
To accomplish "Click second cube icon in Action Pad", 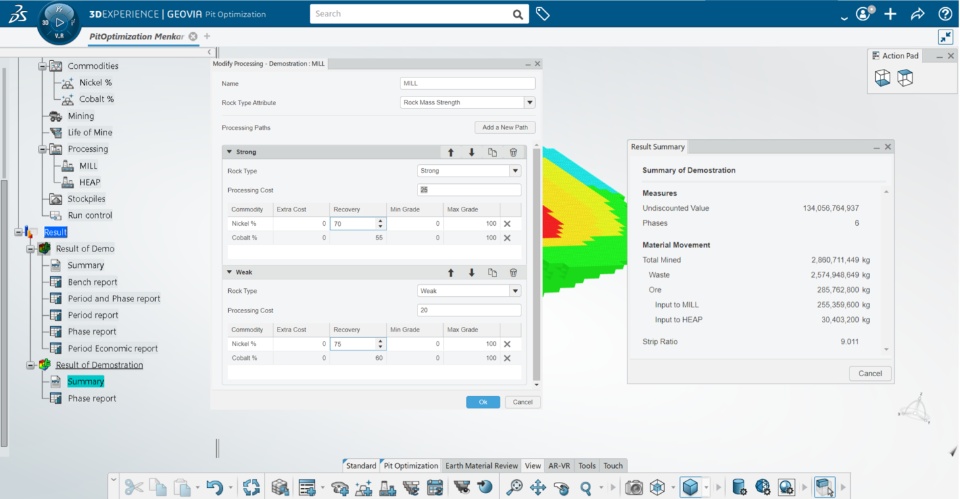I will click(905, 78).
